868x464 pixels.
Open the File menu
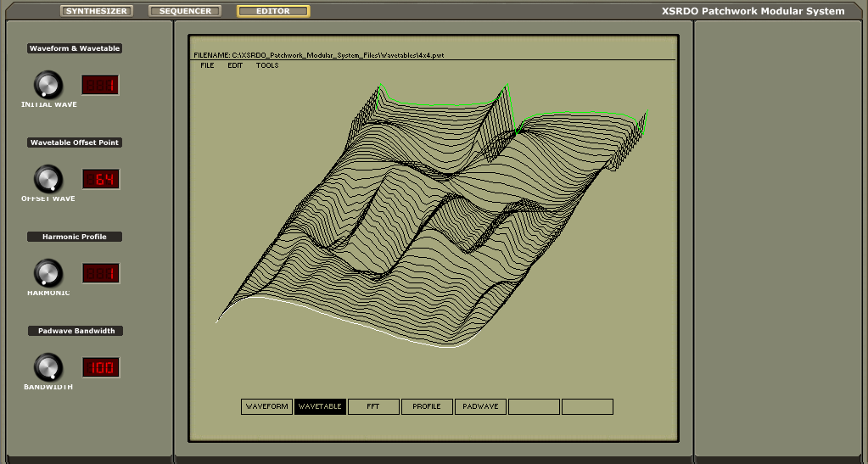pyautogui.click(x=207, y=65)
